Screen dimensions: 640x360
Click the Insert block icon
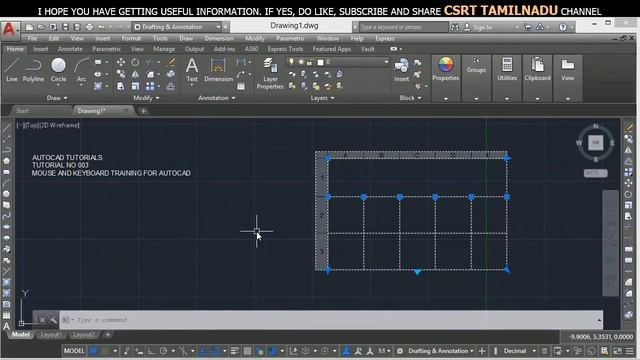(401, 70)
